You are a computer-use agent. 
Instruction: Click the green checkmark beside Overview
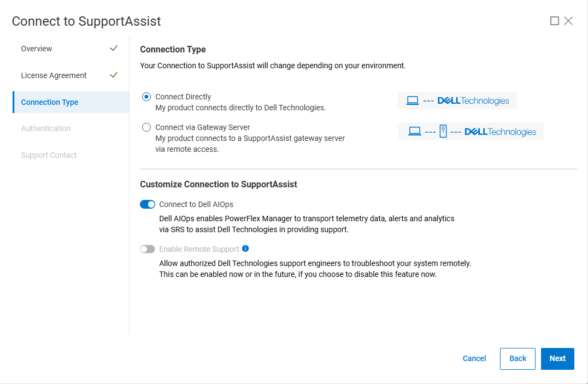(114, 48)
